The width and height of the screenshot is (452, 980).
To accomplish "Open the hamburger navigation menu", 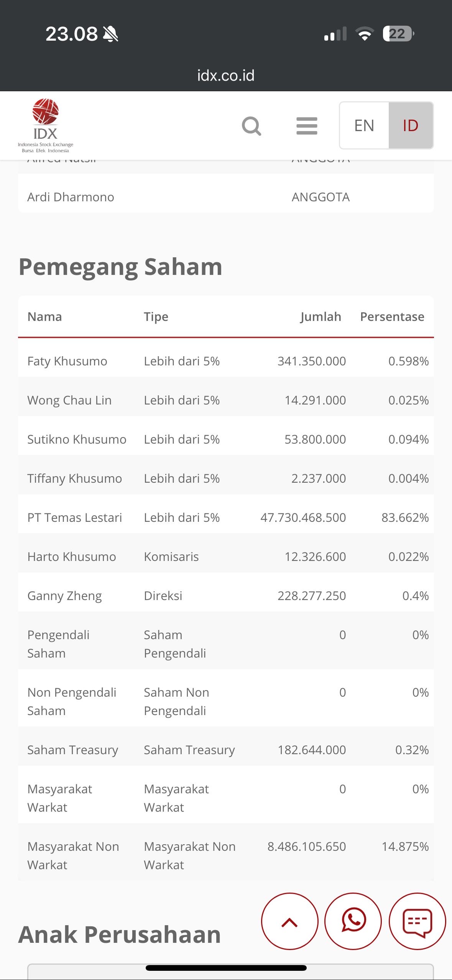I will (307, 126).
